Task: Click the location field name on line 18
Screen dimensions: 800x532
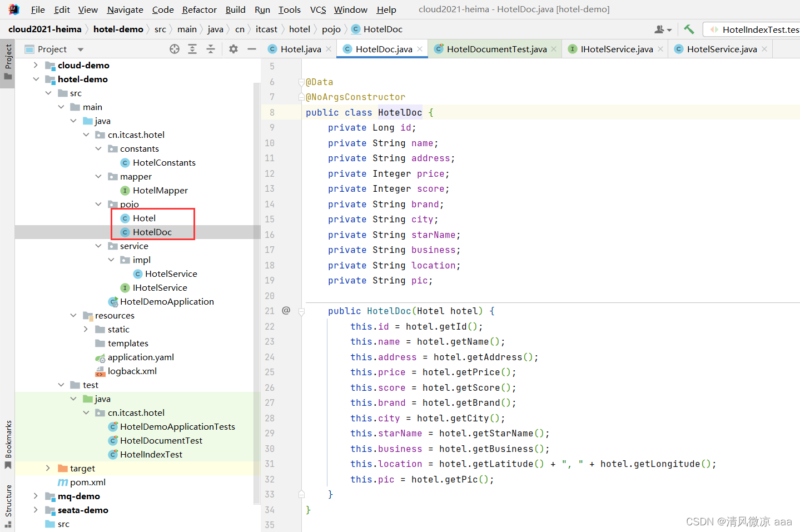Action: click(x=434, y=265)
